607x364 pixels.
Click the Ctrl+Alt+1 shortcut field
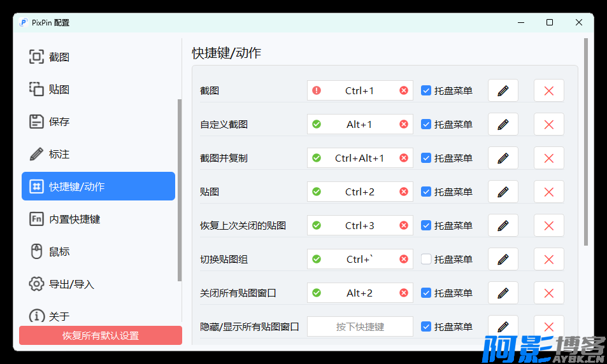(x=360, y=158)
